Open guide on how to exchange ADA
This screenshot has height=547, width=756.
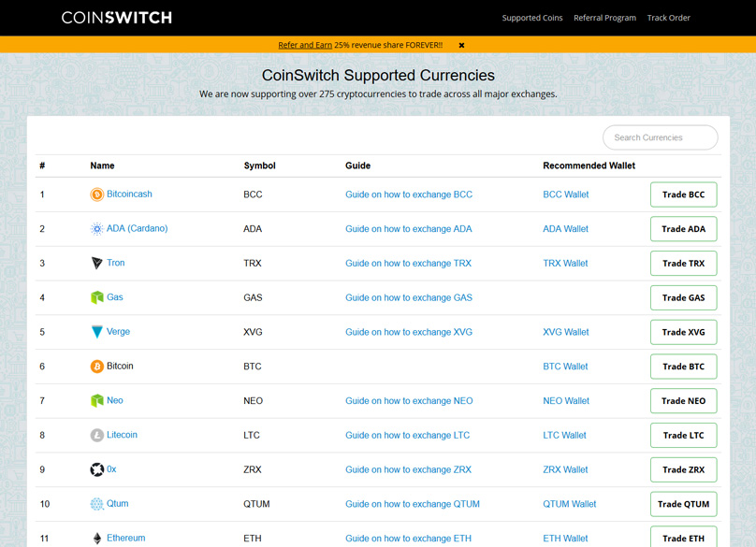(408, 229)
